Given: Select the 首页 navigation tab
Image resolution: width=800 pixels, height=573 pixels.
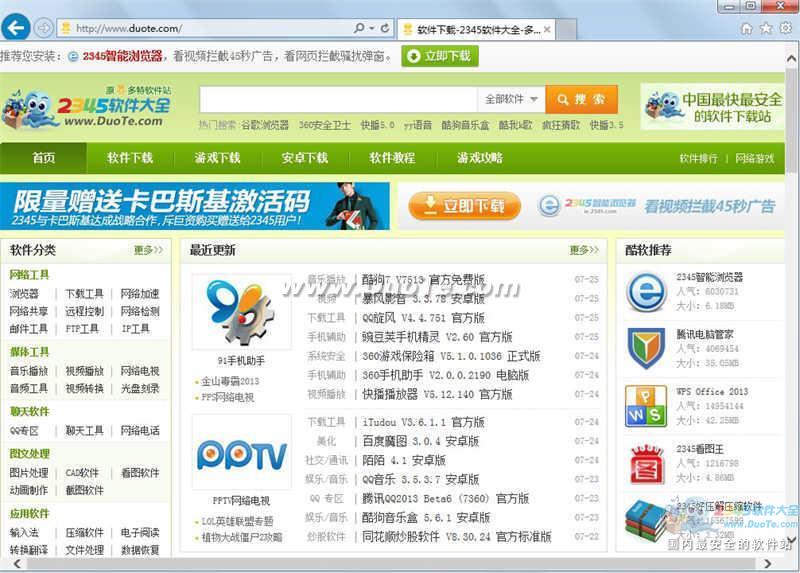Looking at the screenshot, I should [x=43, y=158].
